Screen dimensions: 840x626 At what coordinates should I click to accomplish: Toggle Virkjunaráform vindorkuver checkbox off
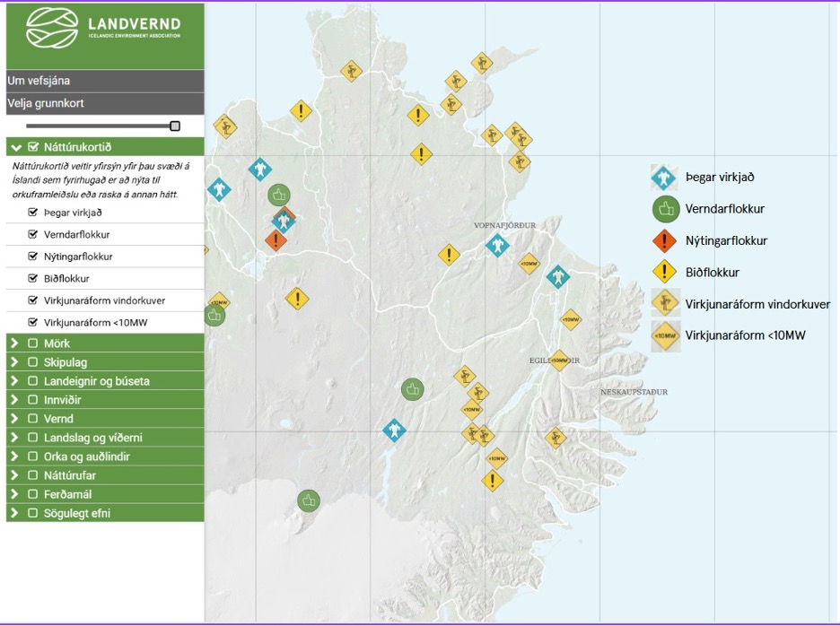(x=33, y=300)
